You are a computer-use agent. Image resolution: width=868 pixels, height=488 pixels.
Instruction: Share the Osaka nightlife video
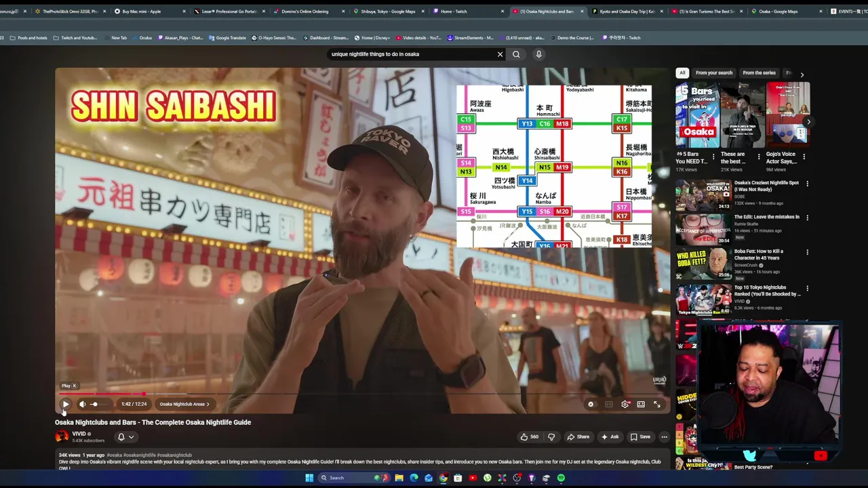[x=578, y=437]
